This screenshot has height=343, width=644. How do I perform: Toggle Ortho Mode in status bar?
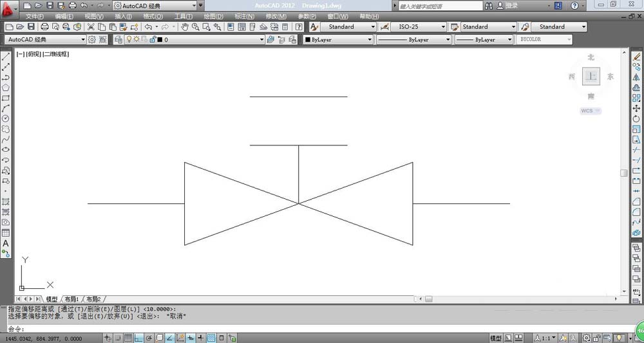click(138, 338)
